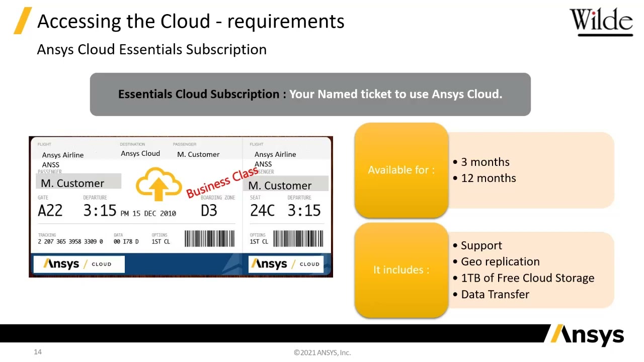Click the '3:15' departure time on main ticket

click(100, 210)
